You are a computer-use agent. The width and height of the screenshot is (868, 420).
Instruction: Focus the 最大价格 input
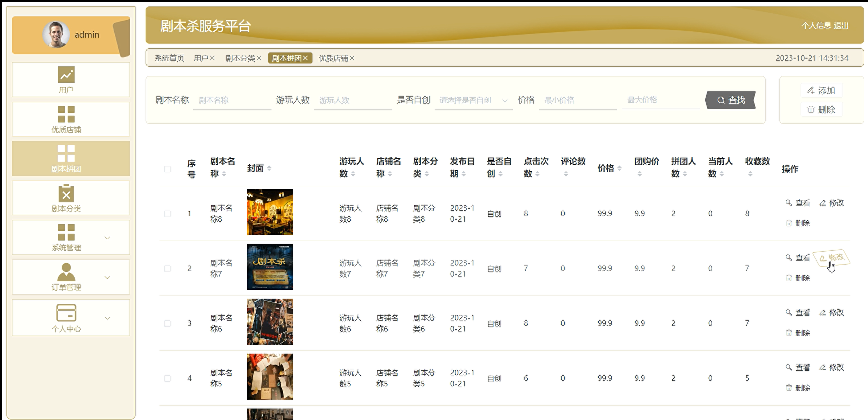(661, 100)
